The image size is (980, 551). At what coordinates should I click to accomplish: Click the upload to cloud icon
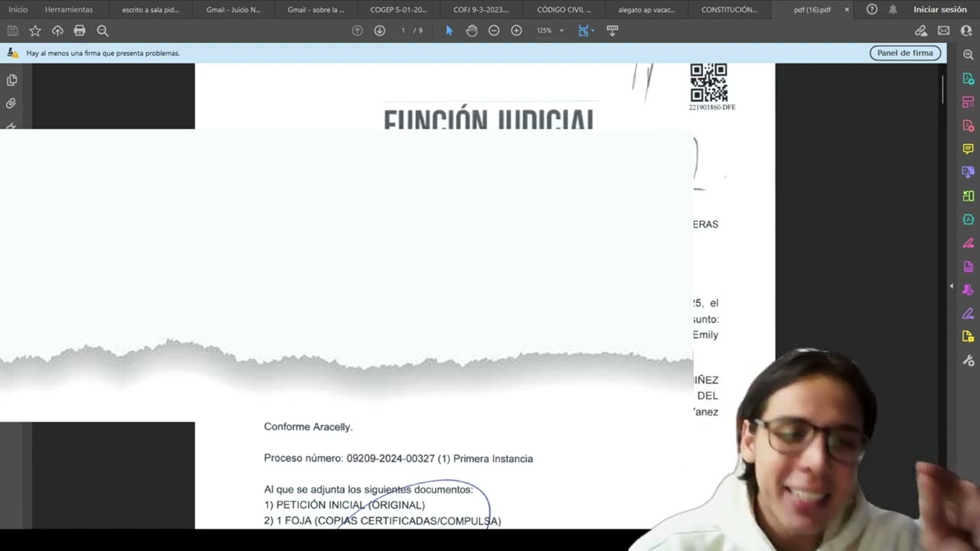57,31
